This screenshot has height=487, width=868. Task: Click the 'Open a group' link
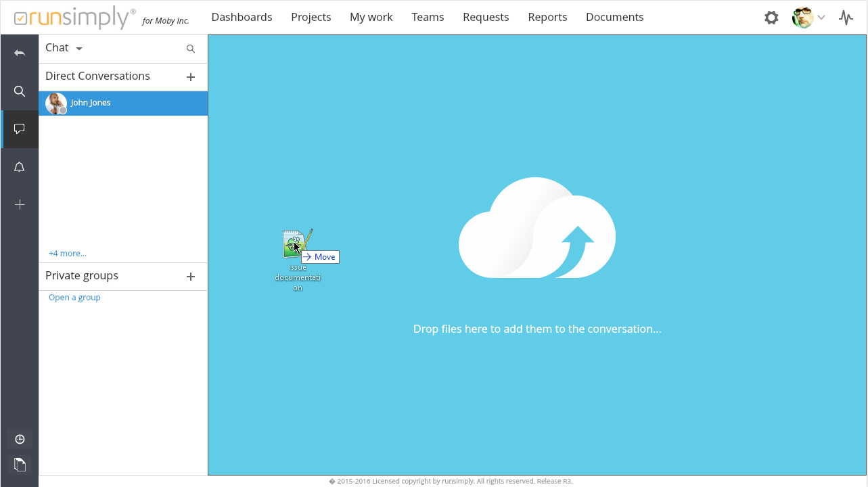pyautogui.click(x=74, y=298)
